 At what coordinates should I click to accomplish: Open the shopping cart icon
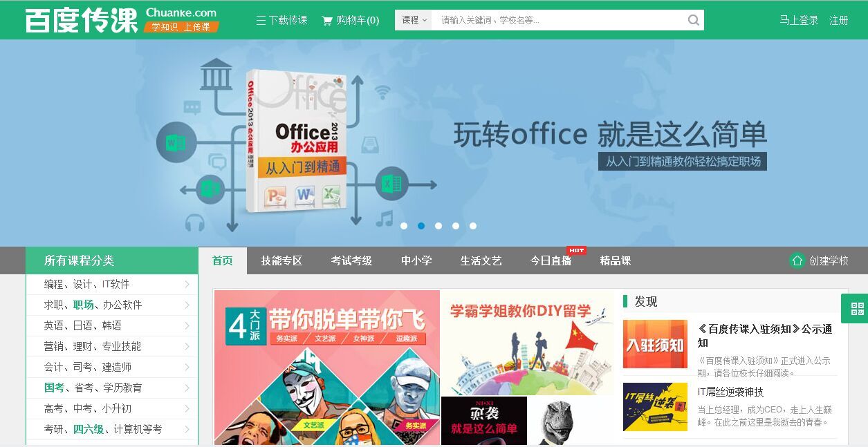coord(327,21)
